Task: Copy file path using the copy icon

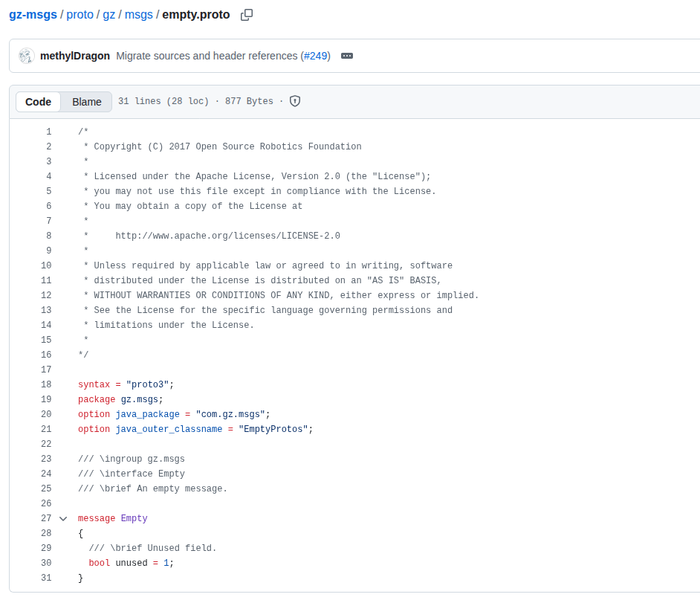Action: coord(247,15)
